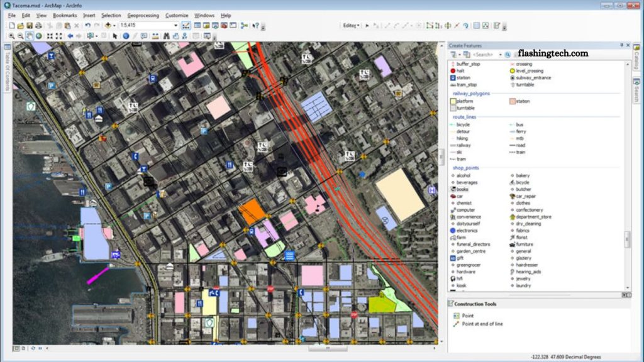The height and width of the screenshot is (362, 644).
Task: Toggle the Editor Toolbar icon
Action: pyautogui.click(x=186, y=25)
